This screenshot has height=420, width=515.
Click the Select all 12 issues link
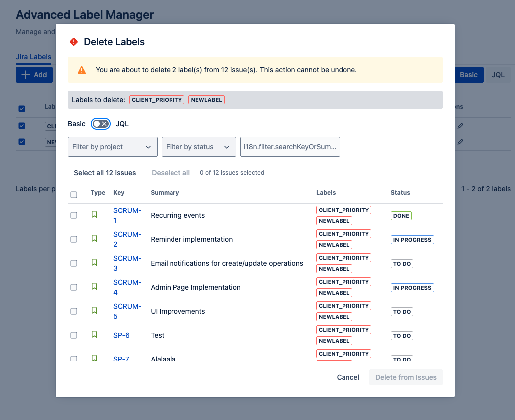pyautogui.click(x=105, y=173)
